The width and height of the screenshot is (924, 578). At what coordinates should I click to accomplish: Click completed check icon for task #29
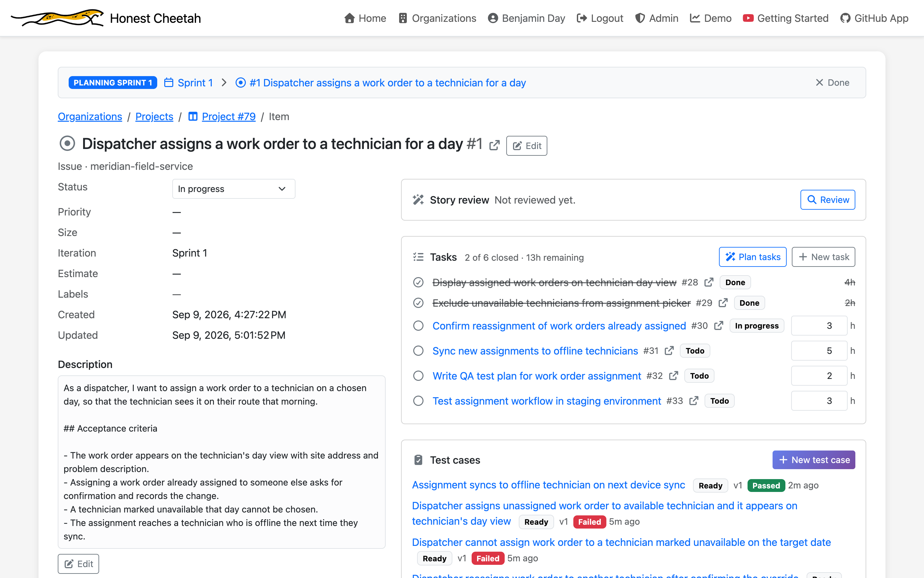coord(418,303)
